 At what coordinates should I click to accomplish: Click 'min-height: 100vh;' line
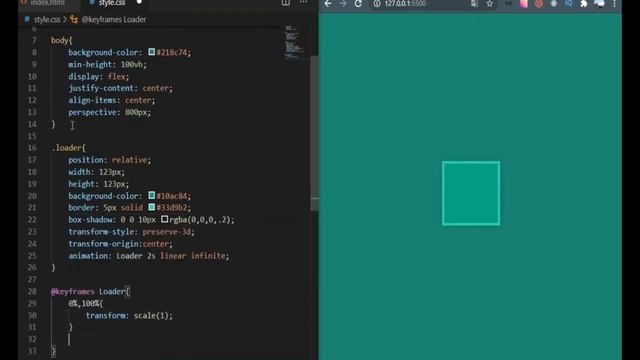[x=107, y=64]
